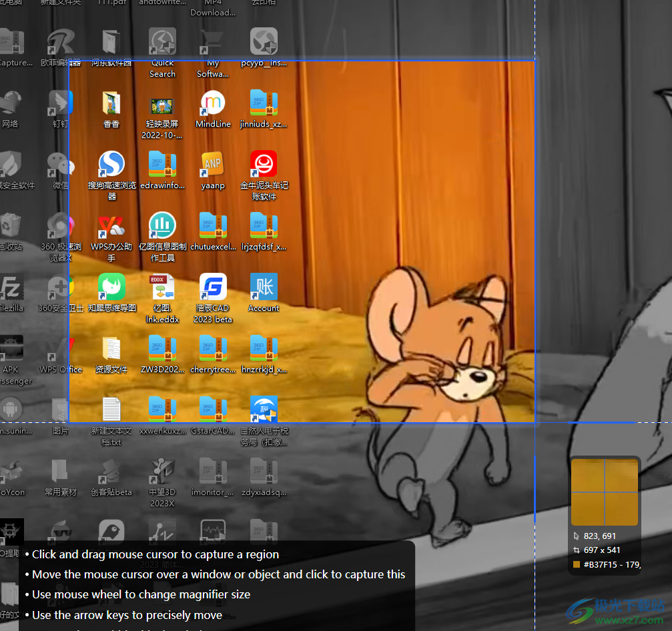Select the My Softwa... desktop shortcut
This screenshot has height=631, width=672.
click(x=213, y=42)
